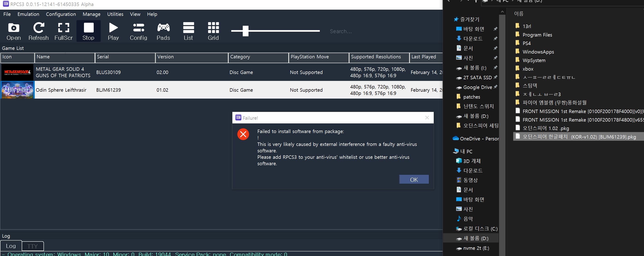Open the Utilities menu

click(115, 14)
